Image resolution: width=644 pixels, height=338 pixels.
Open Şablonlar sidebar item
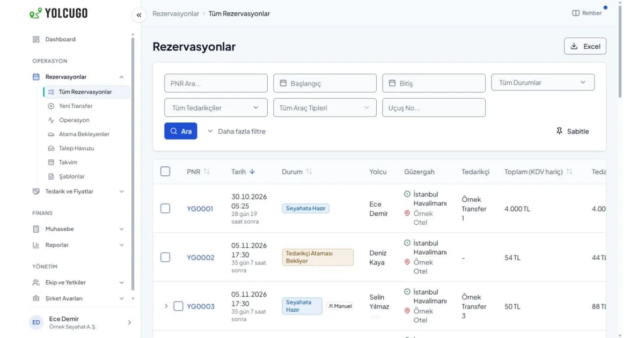pos(71,176)
